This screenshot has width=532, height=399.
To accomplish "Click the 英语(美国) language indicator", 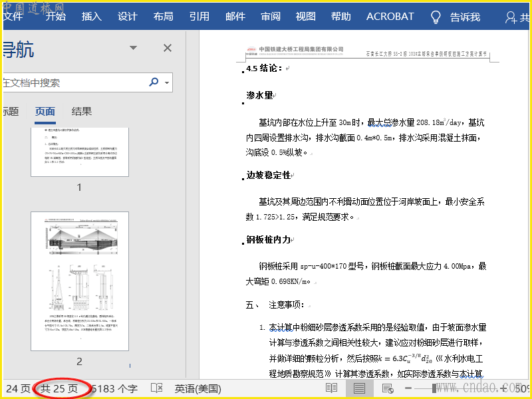I will (198, 388).
